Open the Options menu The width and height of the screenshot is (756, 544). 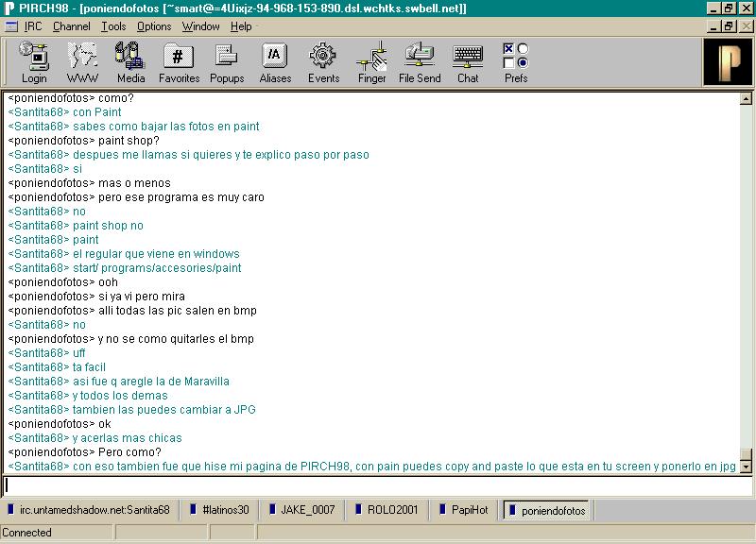154,26
